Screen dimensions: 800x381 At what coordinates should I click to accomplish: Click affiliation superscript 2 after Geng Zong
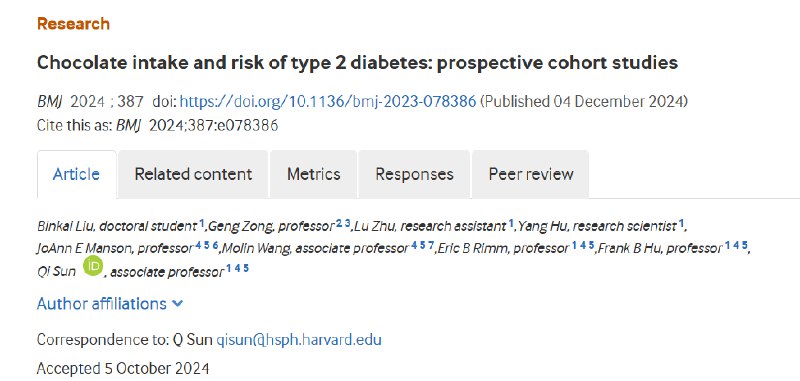coord(339,223)
